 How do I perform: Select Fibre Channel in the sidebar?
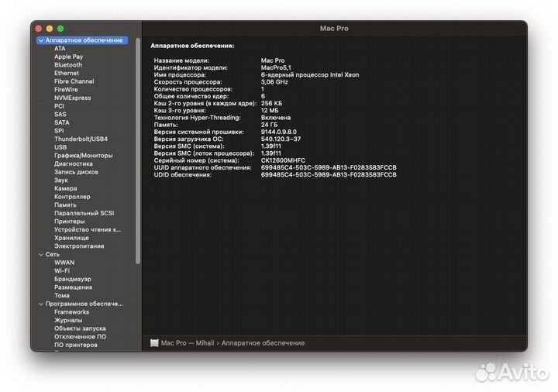pos(74,81)
